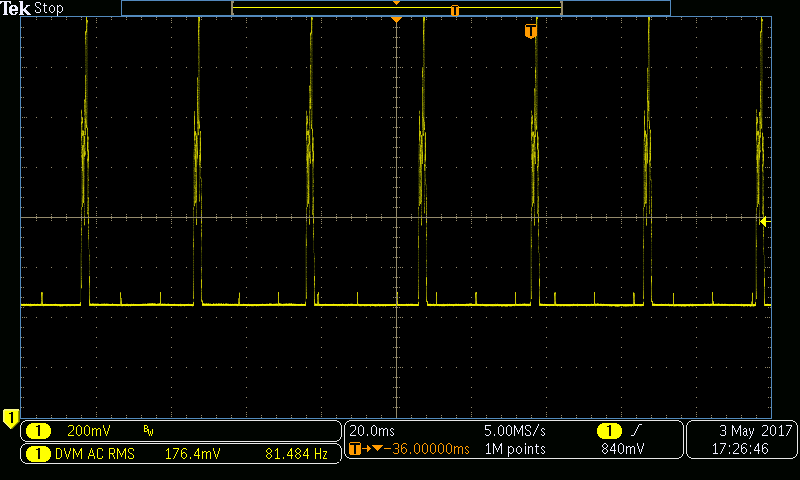Screen dimensions: 800x480
Task: Click the 200mV vertical scale readout
Action: 89,431
